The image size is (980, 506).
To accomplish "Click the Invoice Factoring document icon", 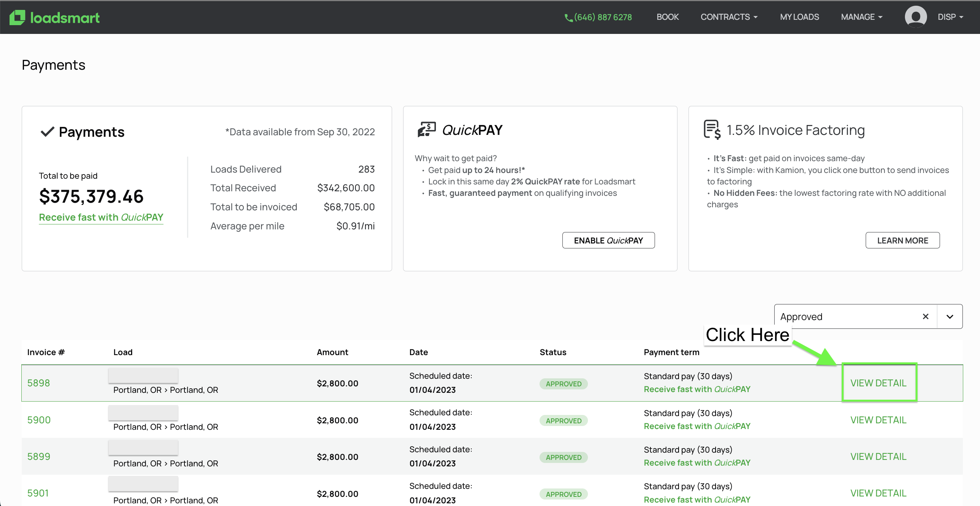I will (x=712, y=130).
